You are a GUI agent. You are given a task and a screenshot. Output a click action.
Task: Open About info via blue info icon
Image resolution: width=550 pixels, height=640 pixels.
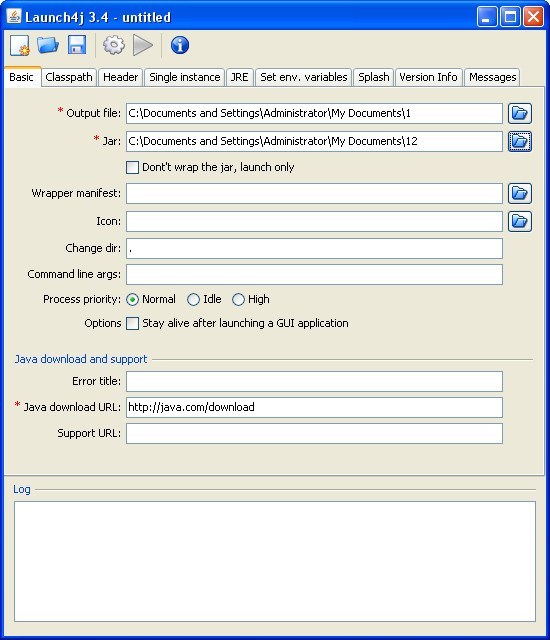coord(180,45)
